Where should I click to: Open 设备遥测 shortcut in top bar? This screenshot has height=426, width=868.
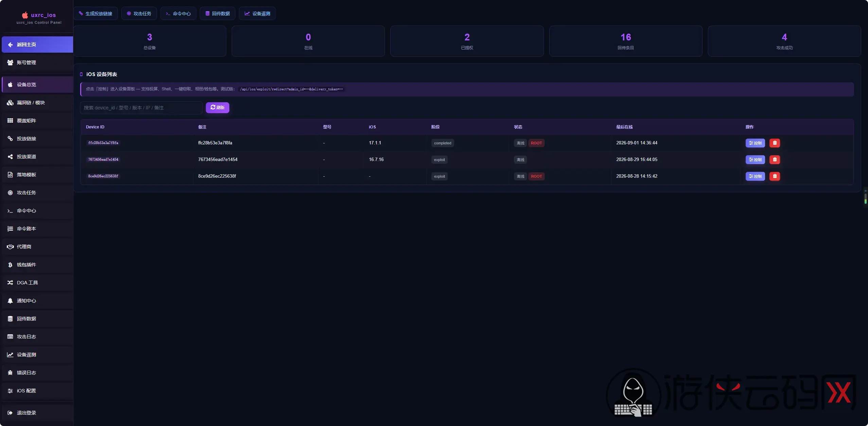[x=257, y=14]
